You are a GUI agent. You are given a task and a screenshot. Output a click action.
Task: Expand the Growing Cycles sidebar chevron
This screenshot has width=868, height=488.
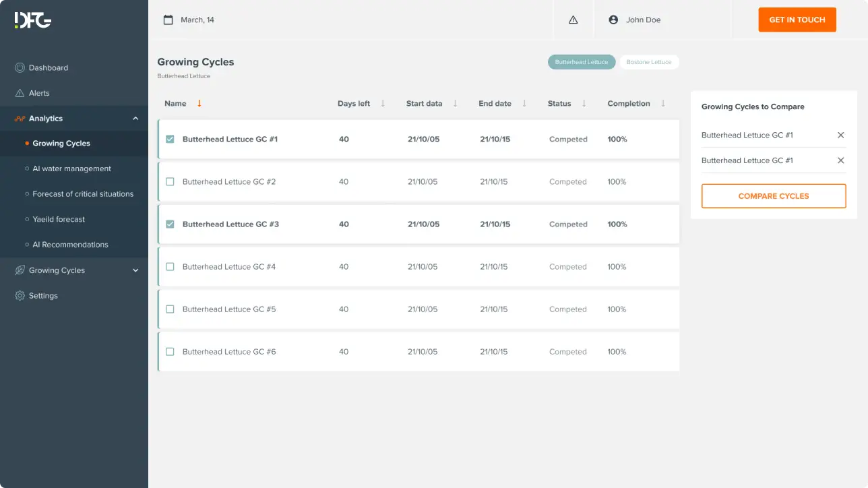coord(135,270)
